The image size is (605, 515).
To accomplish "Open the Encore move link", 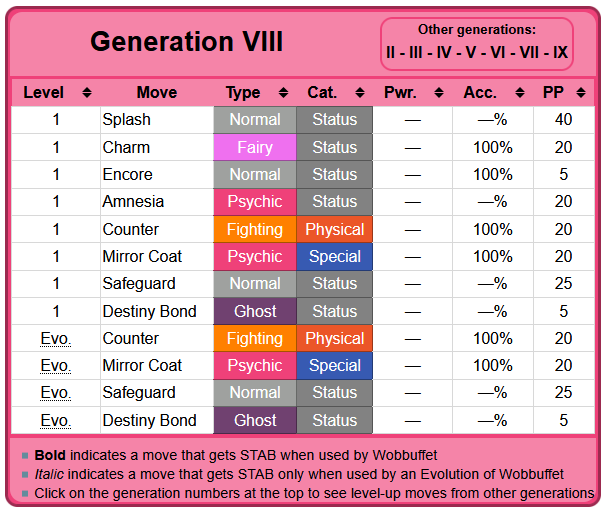I will click(x=128, y=174).
